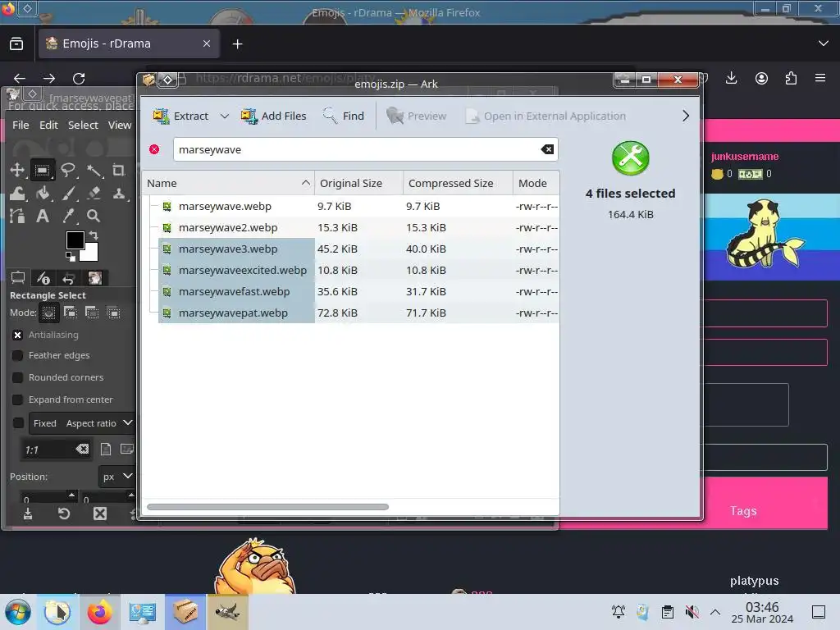Select the Paths tool
The image size is (840, 630).
tap(17, 216)
